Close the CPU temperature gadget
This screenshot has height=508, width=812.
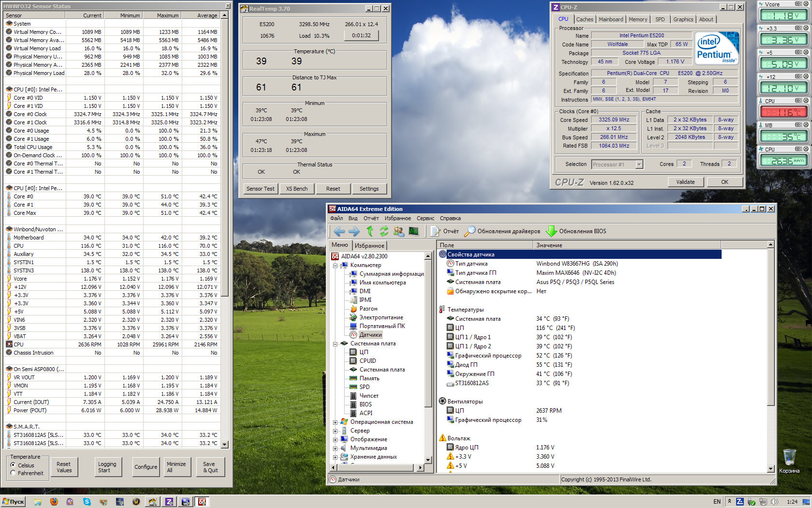(x=806, y=101)
